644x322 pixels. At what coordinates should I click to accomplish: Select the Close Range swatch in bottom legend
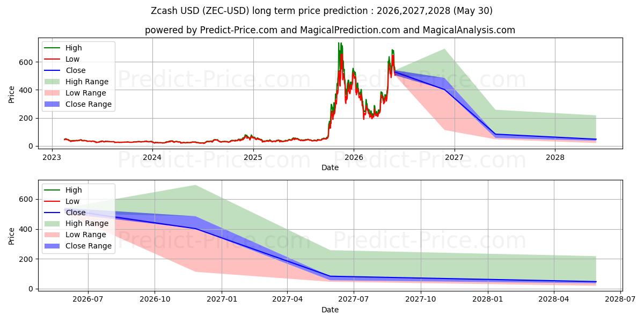(x=54, y=246)
